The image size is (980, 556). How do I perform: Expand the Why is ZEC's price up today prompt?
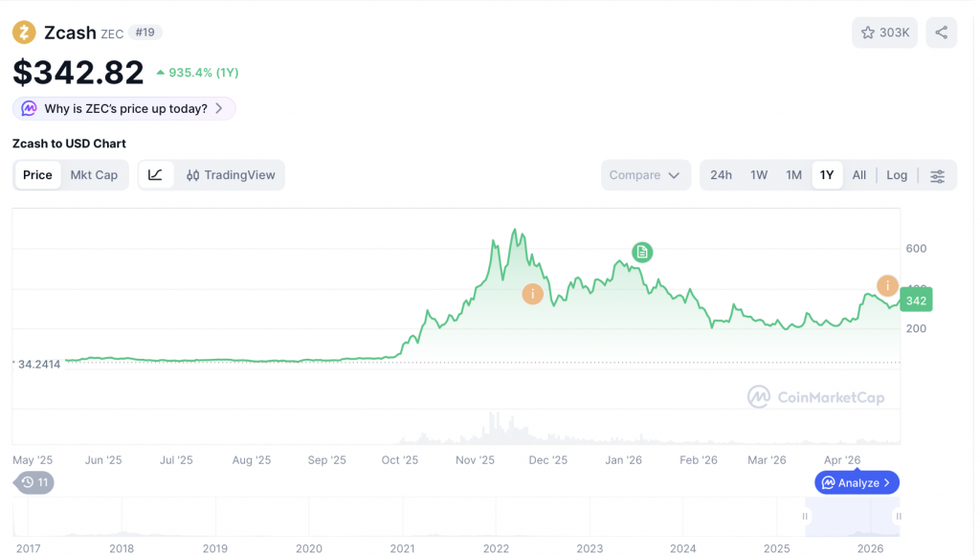coord(123,108)
